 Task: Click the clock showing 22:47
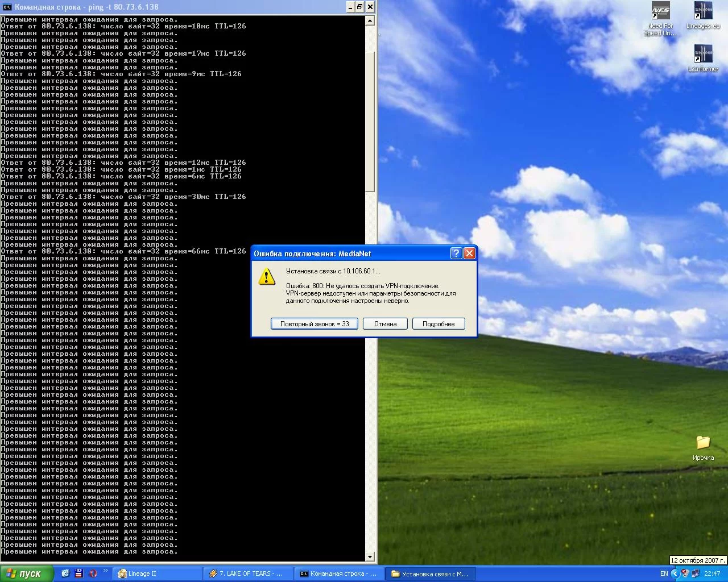coord(712,573)
